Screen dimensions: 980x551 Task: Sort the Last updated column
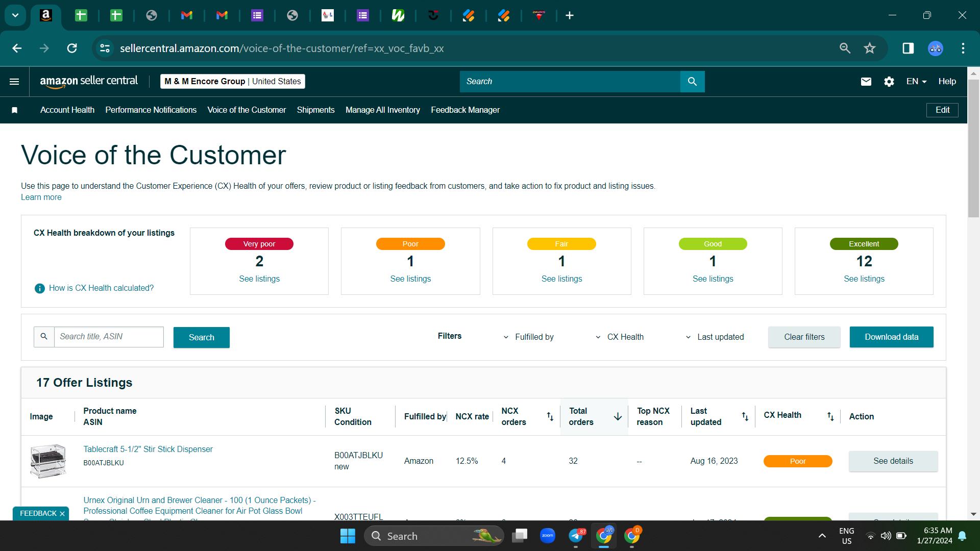[x=745, y=416]
